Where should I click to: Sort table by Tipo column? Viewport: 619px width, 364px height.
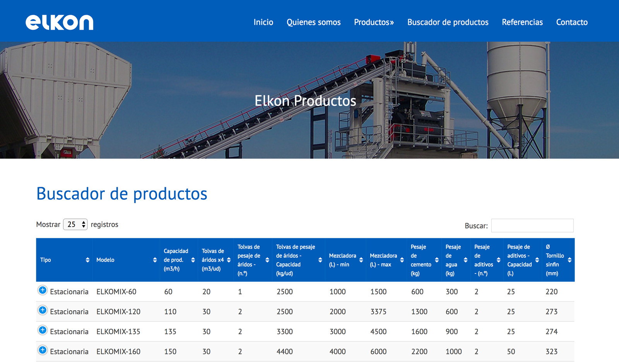(x=64, y=260)
